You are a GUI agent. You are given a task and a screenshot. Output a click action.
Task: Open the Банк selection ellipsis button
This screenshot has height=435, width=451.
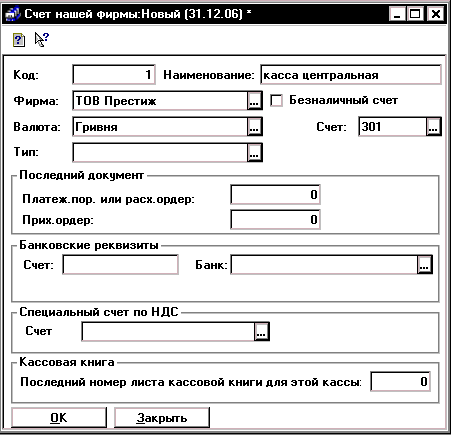(424, 265)
